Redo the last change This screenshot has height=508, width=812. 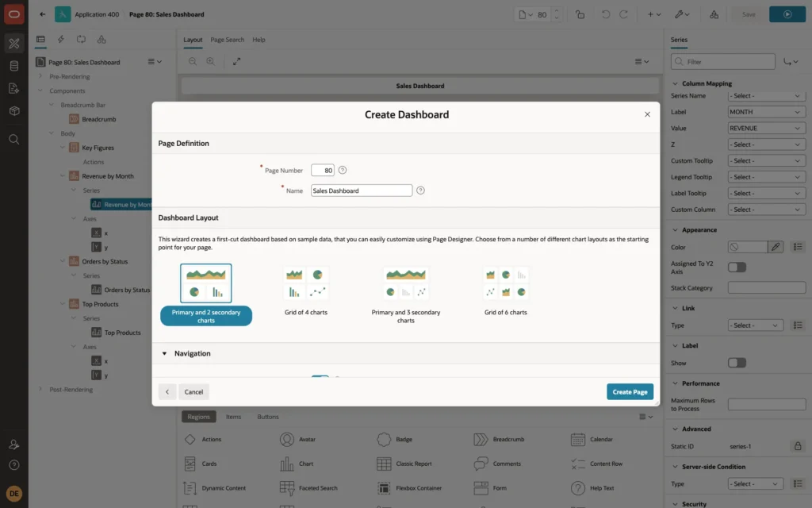click(623, 14)
